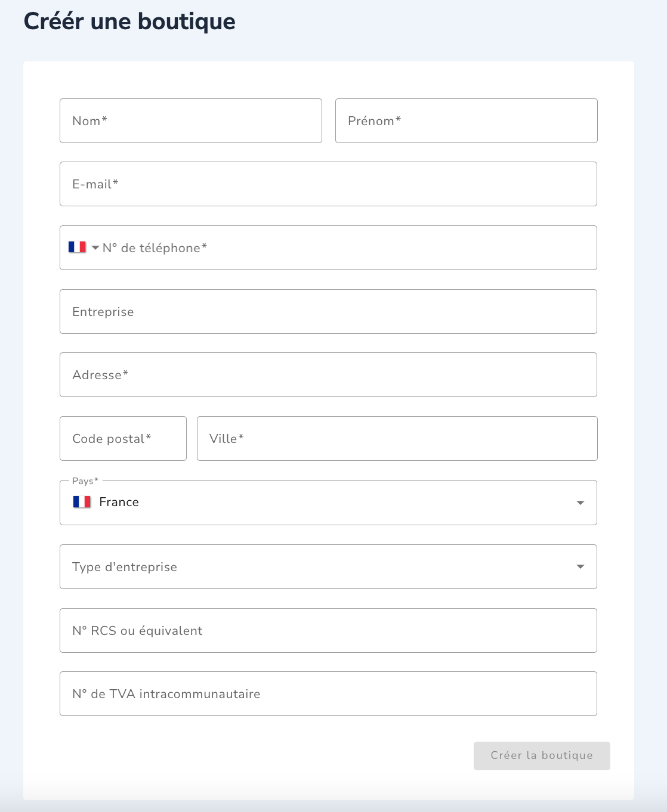
Task: Select the France value in Pays
Action: (119, 502)
